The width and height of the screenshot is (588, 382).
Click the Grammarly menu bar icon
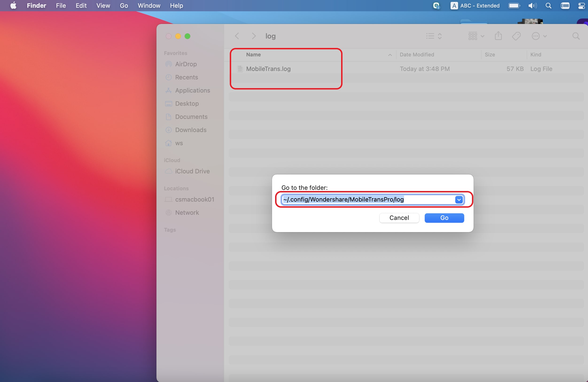(436, 5)
